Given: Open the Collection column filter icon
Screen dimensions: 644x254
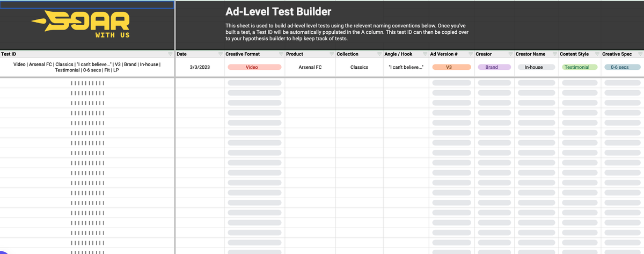Looking at the screenshot, I should click(379, 54).
